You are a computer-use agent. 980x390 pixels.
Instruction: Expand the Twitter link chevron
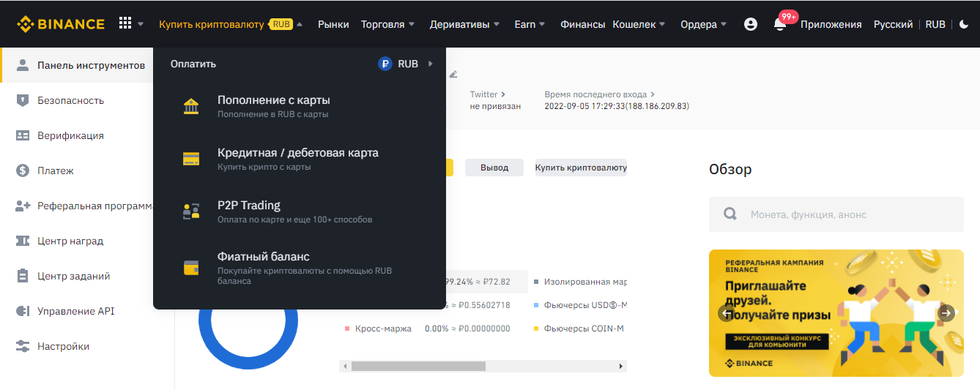click(x=502, y=94)
